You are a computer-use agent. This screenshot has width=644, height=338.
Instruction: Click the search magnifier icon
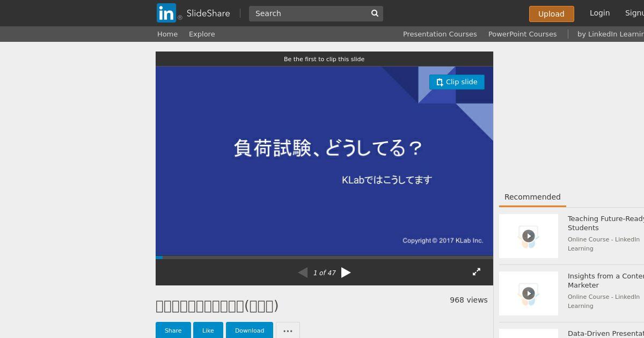coord(375,13)
